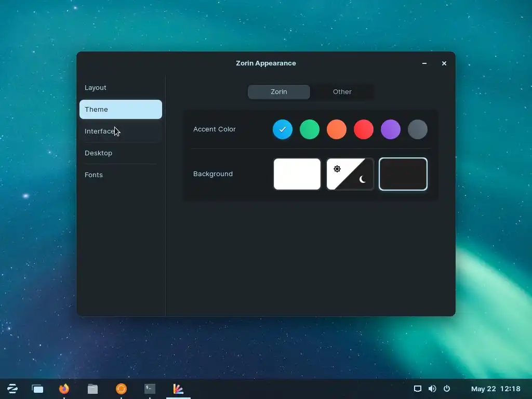Select the Theme sidebar section
The width and height of the screenshot is (532, 399).
pos(121,109)
